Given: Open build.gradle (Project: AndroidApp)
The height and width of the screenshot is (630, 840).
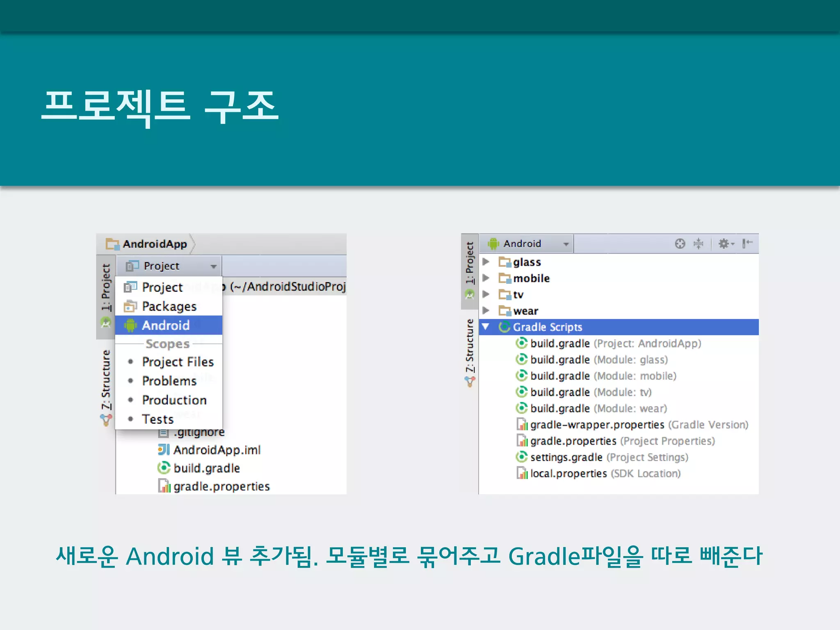Looking at the screenshot, I should (x=609, y=343).
